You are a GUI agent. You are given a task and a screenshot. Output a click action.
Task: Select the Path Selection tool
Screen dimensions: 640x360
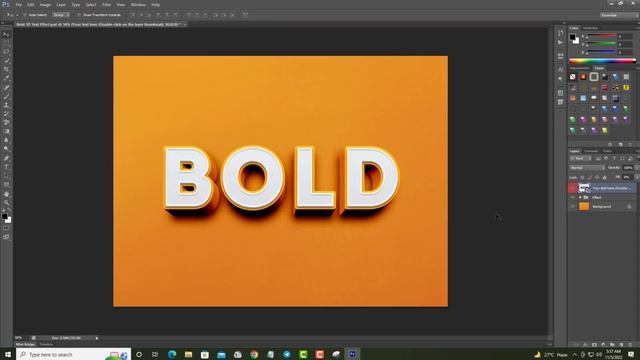click(6, 176)
